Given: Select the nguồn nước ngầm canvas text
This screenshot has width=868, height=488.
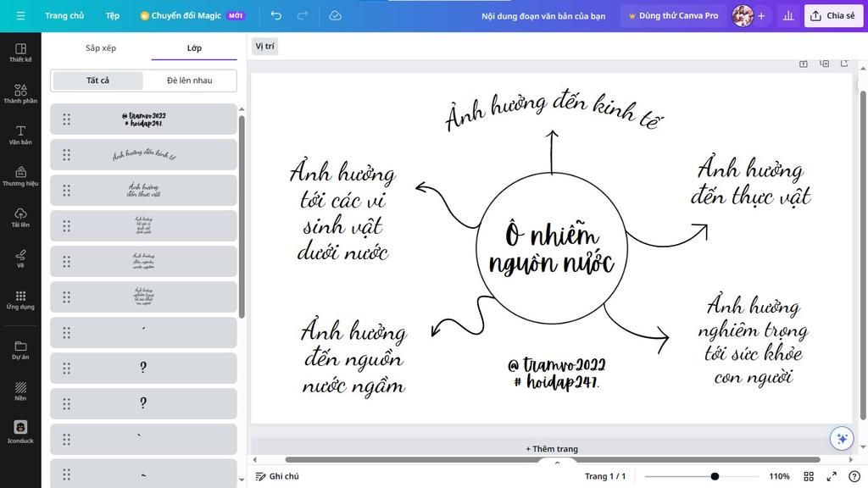Looking at the screenshot, I should (x=353, y=358).
